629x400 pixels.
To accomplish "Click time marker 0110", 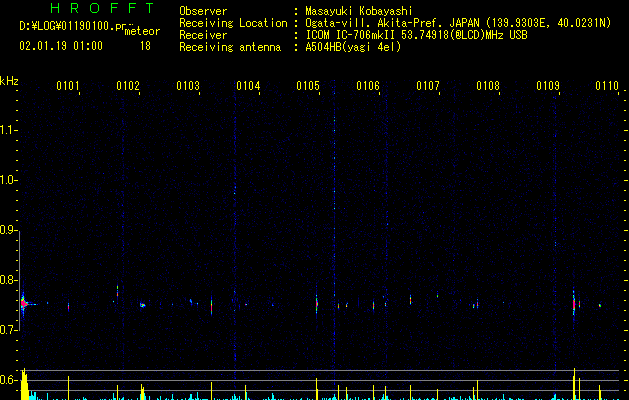I will tap(607, 85).
